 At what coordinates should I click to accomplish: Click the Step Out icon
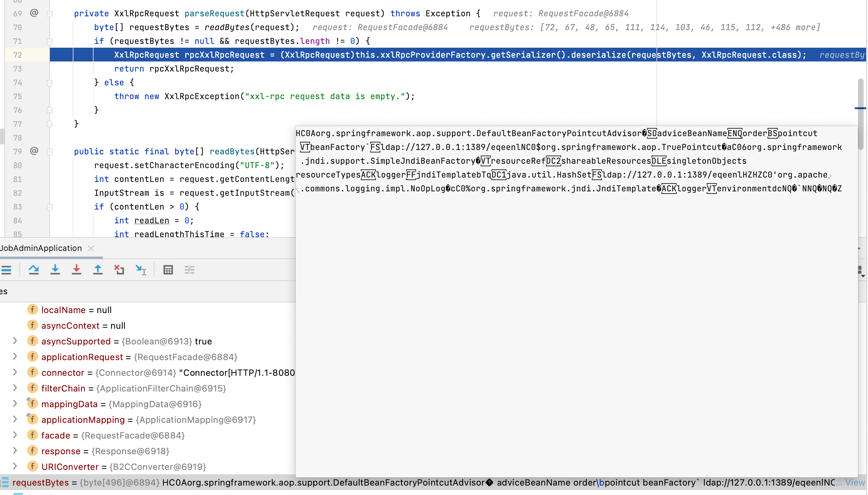pos(98,270)
